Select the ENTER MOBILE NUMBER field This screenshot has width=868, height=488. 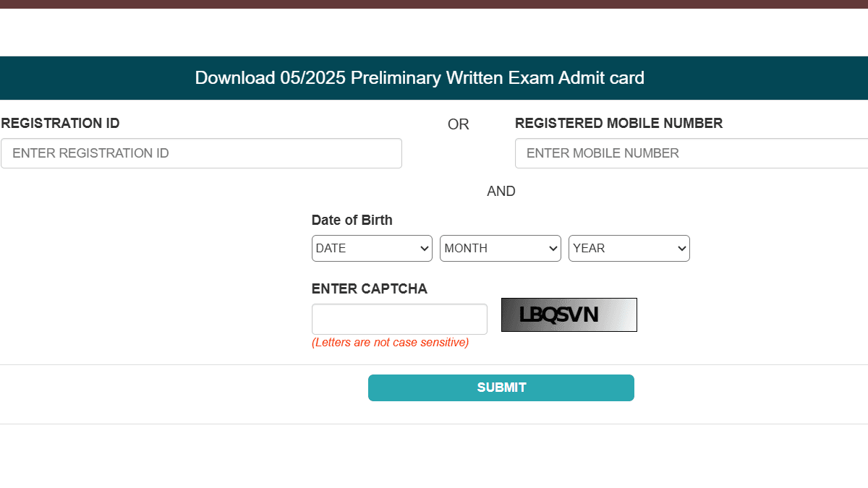coord(687,153)
